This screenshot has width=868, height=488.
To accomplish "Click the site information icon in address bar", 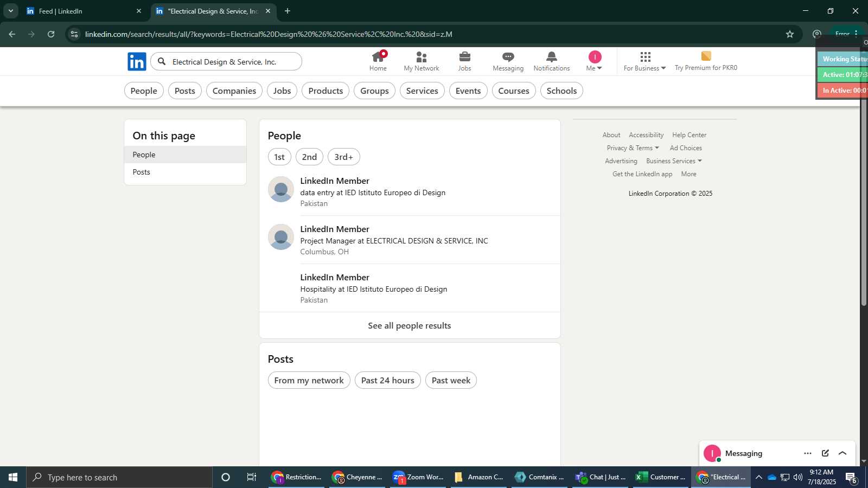I will 74,34.
